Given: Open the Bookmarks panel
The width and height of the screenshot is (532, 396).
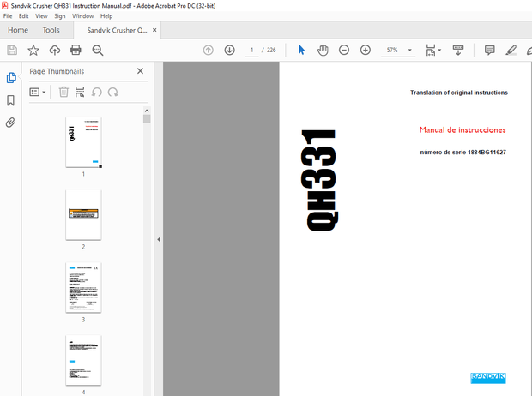Looking at the screenshot, I should (10, 100).
